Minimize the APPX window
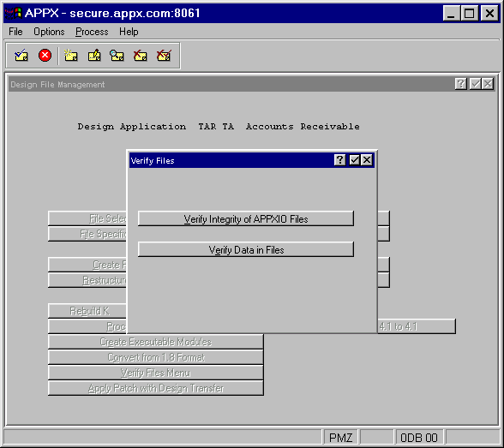The width and height of the screenshot is (504, 448). pos(451,13)
